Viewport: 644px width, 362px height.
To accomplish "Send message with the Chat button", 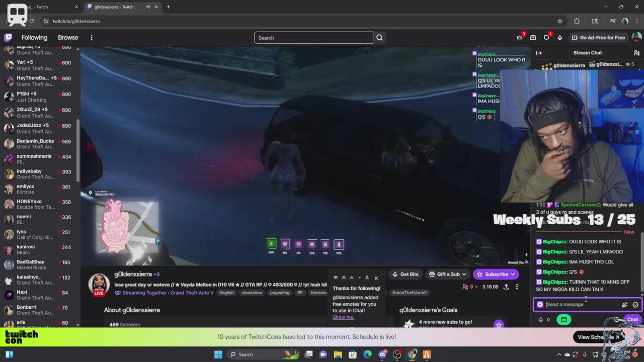I will click(x=632, y=320).
